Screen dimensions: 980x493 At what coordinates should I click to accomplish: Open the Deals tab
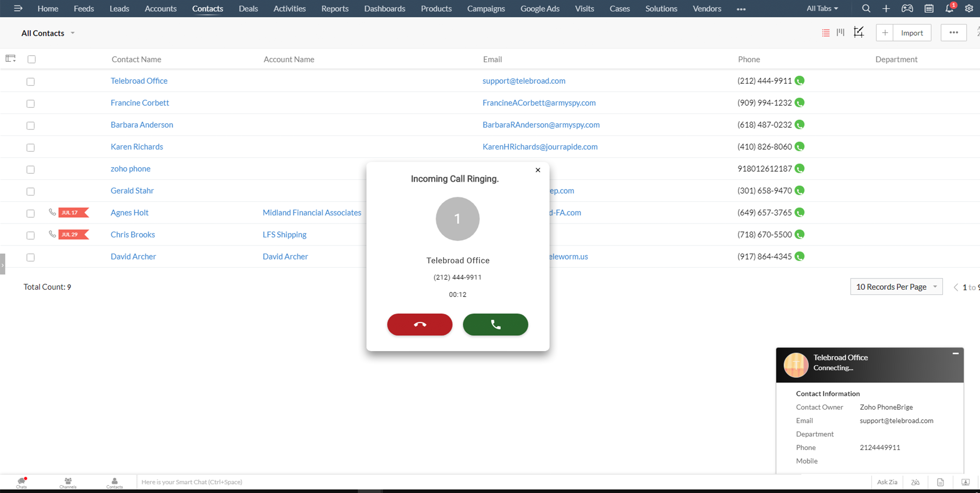248,9
